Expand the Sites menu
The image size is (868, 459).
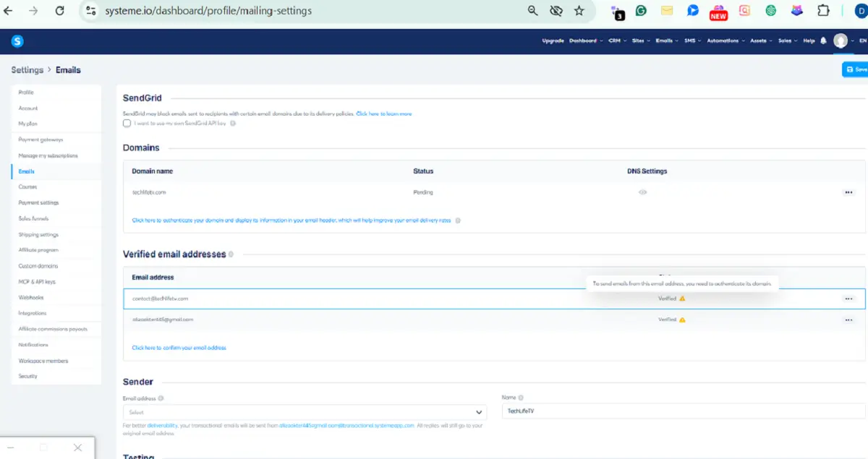[x=641, y=41]
